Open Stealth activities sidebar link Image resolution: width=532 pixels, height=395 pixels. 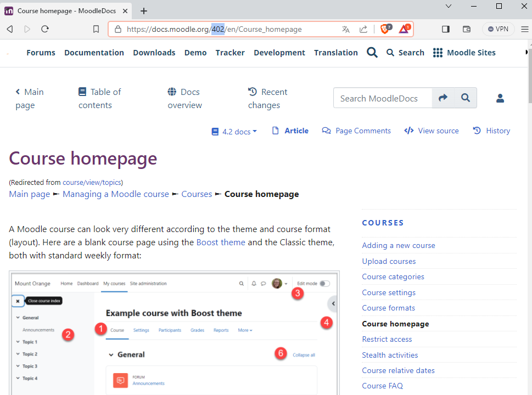[x=390, y=355]
